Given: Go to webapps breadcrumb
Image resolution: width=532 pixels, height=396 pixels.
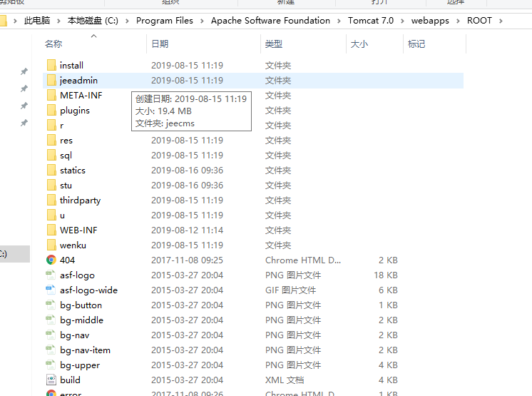Looking at the screenshot, I should (x=430, y=21).
